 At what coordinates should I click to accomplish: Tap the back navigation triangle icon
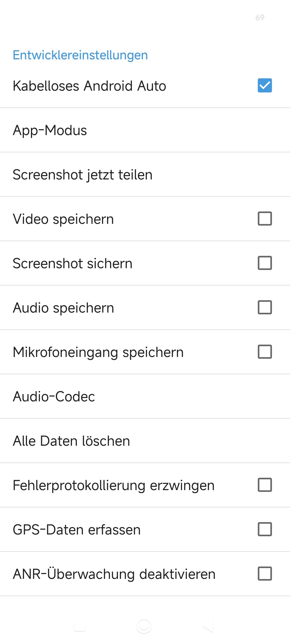point(208,626)
